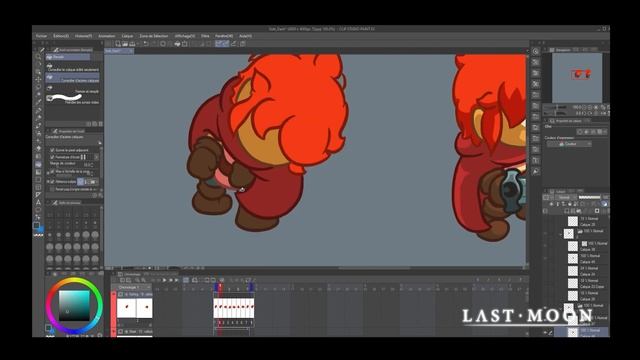Click the Save toolbar icon
The image size is (640, 360).
pos(132,44)
